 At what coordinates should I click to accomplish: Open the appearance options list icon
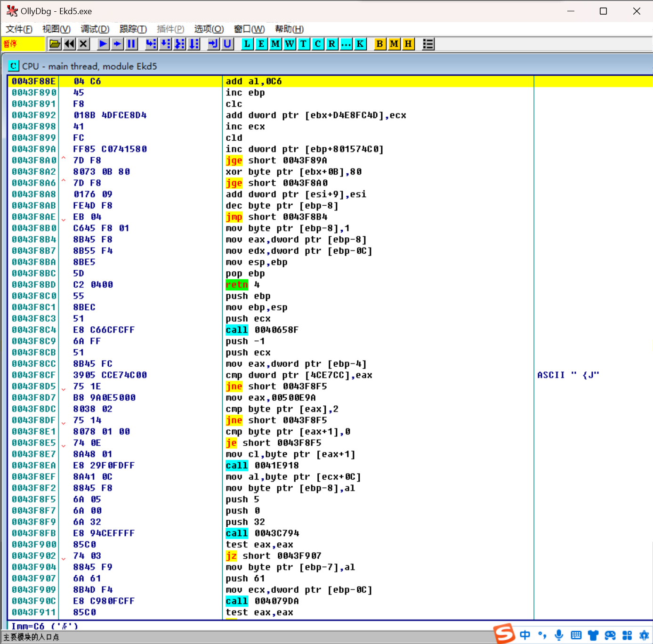click(428, 44)
